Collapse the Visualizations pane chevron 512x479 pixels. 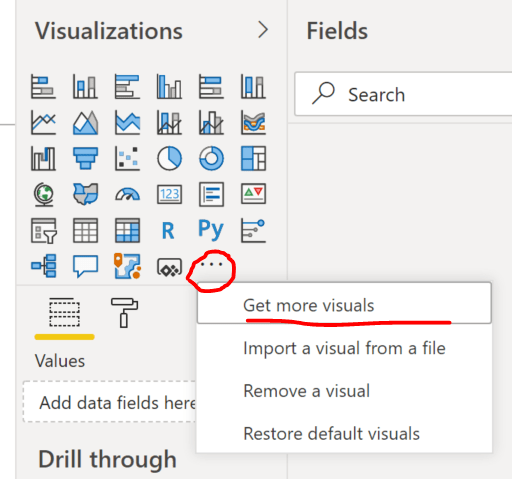point(263,30)
